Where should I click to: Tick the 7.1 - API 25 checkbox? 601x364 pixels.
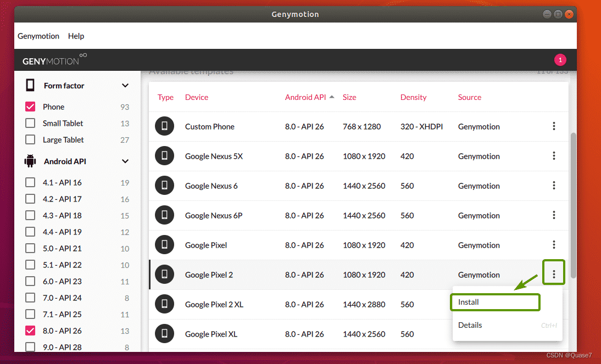[x=30, y=314]
